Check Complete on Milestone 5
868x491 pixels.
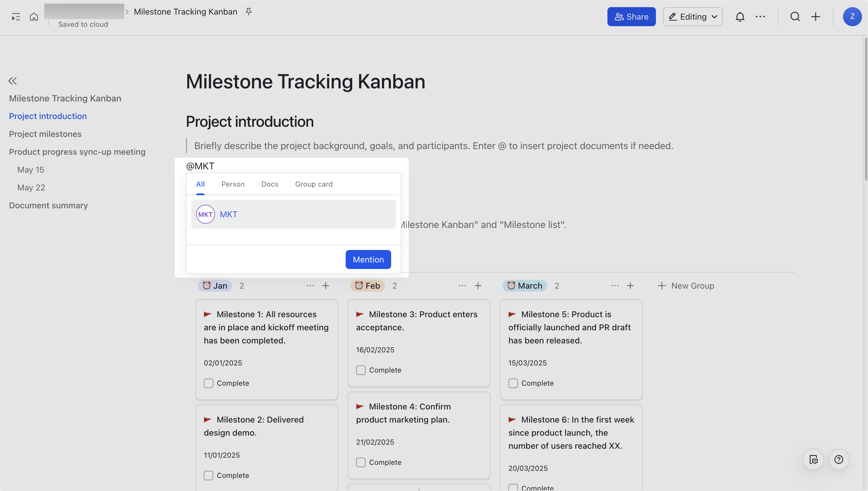513,383
